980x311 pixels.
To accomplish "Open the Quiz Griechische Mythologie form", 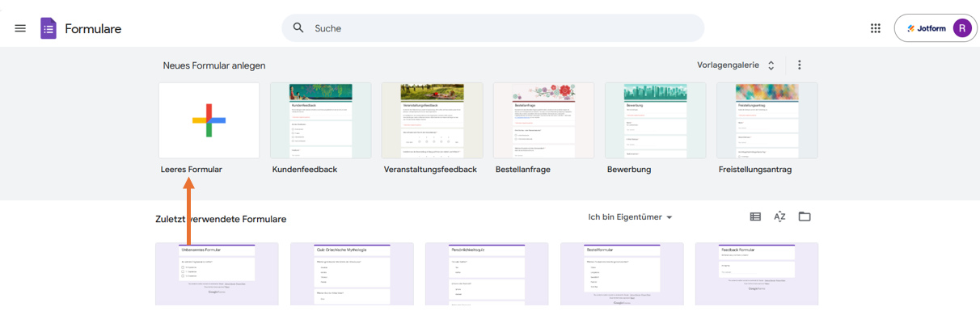I will click(352, 275).
